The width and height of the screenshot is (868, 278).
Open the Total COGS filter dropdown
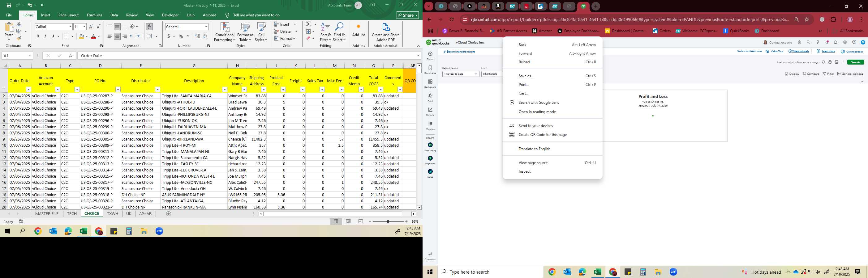pos(380,90)
